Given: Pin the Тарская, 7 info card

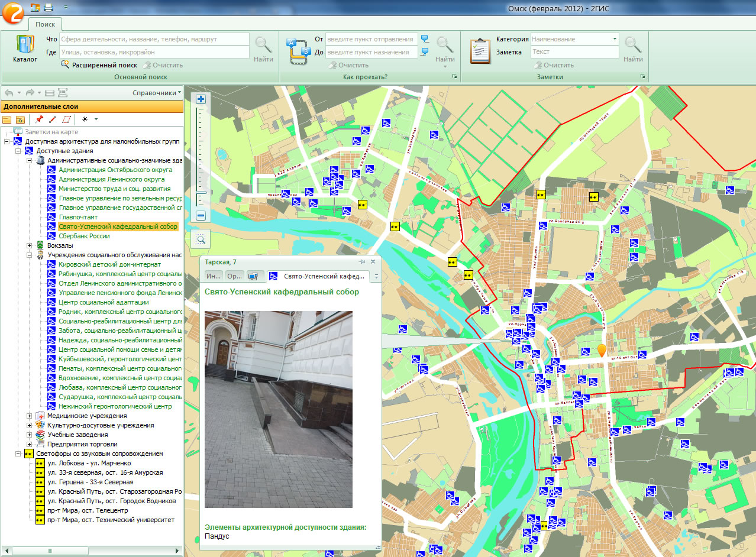Looking at the screenshot, I should click(x=362, y=261).
